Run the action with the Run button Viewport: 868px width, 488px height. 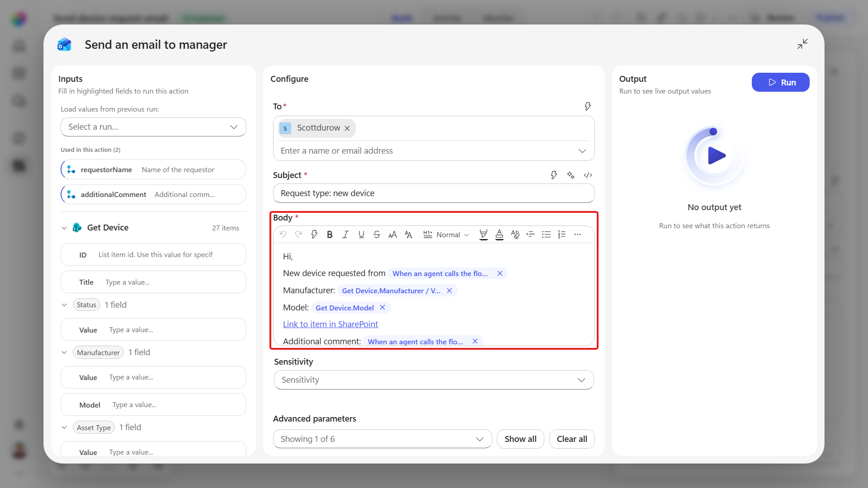[x=781, y=82]
